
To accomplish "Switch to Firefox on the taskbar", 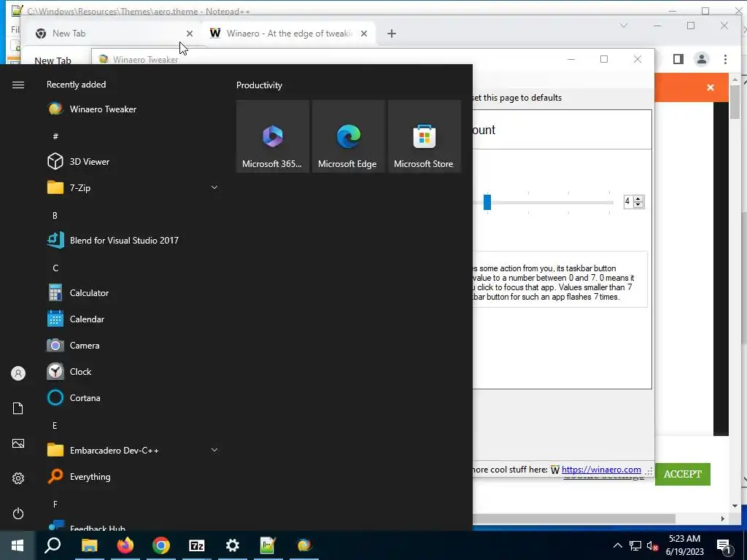I will pyautogui.click(x=125, y=545).
